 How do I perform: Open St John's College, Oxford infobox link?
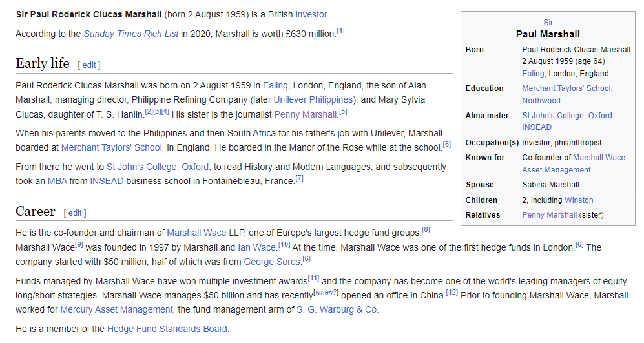tap(566, 116)
